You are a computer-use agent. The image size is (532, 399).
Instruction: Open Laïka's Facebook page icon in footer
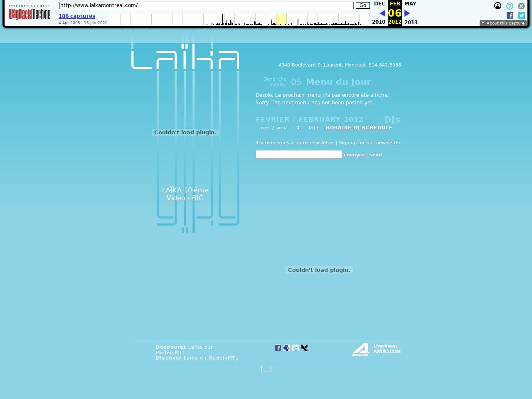[x=278, y=348]
